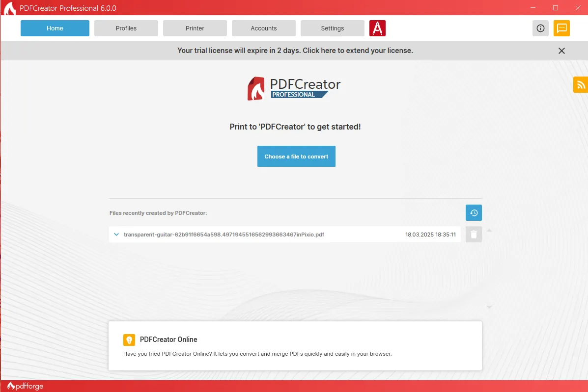The height and width of the screenshot is (392, 588).
Task: Open the info panel icon
Action: coord(540,28)
